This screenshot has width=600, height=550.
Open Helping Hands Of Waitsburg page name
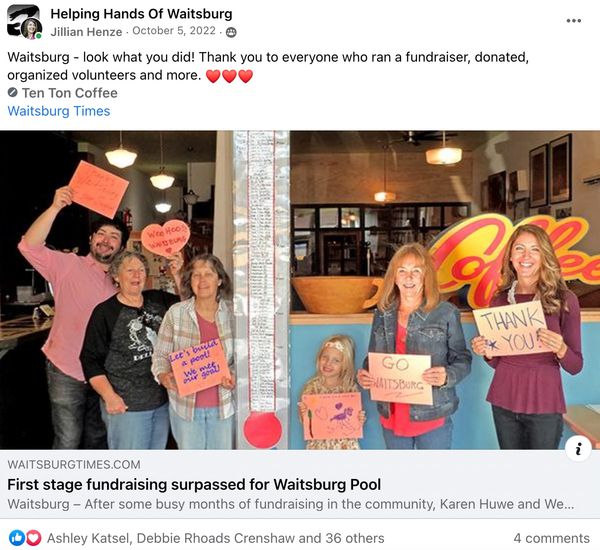pos(141,14)
